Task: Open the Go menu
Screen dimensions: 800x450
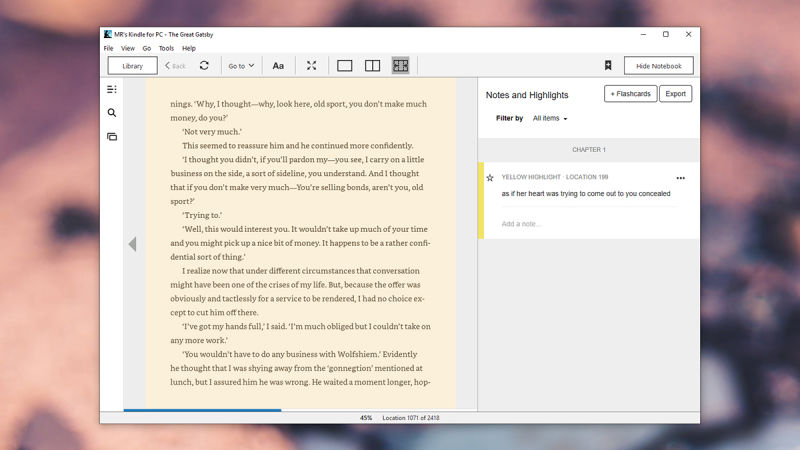Action: pyautogui.click(x=147, y=48)
